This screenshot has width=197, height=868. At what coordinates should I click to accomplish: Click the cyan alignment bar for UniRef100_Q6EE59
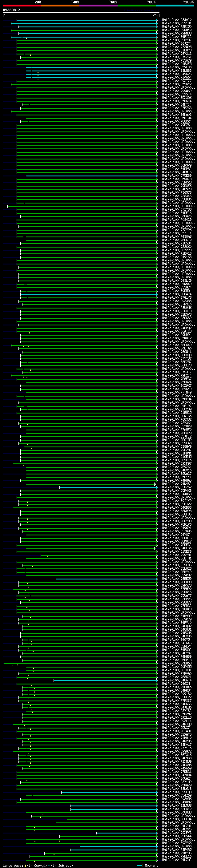[107, 579]
